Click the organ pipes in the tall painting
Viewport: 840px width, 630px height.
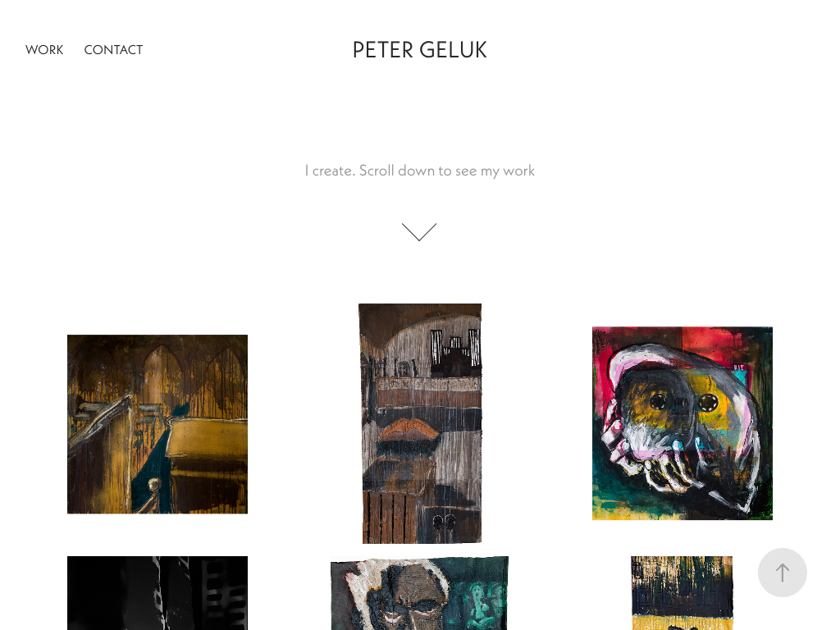coord(455,349)
